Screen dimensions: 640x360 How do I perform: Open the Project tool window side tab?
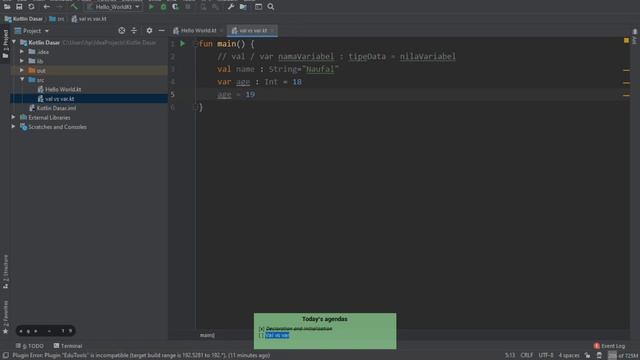click(x=5, y=43)
